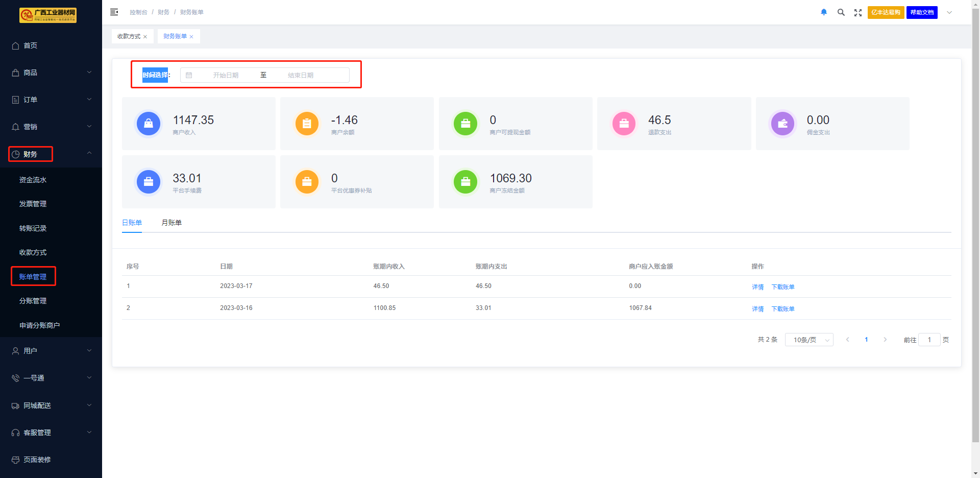Switch to the 月账单 tab
This screenshot has height=478, width=980.
click(x=171, y=223)
